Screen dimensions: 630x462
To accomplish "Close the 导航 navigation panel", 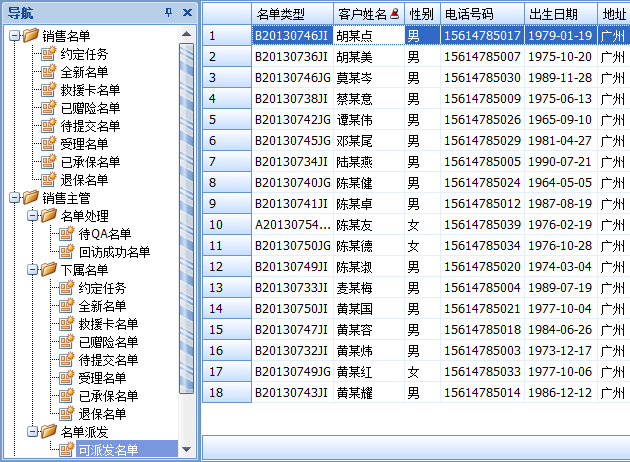I will click(186, 11).
